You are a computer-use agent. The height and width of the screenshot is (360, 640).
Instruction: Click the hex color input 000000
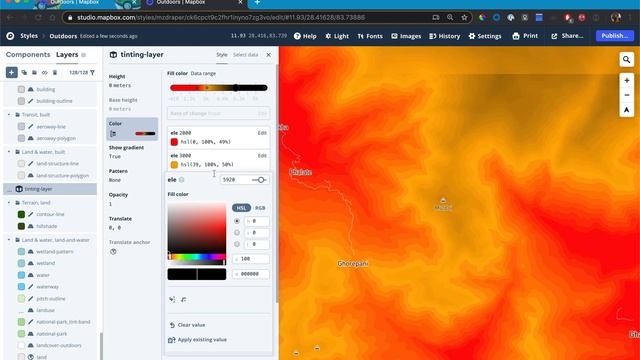[251, 274]
